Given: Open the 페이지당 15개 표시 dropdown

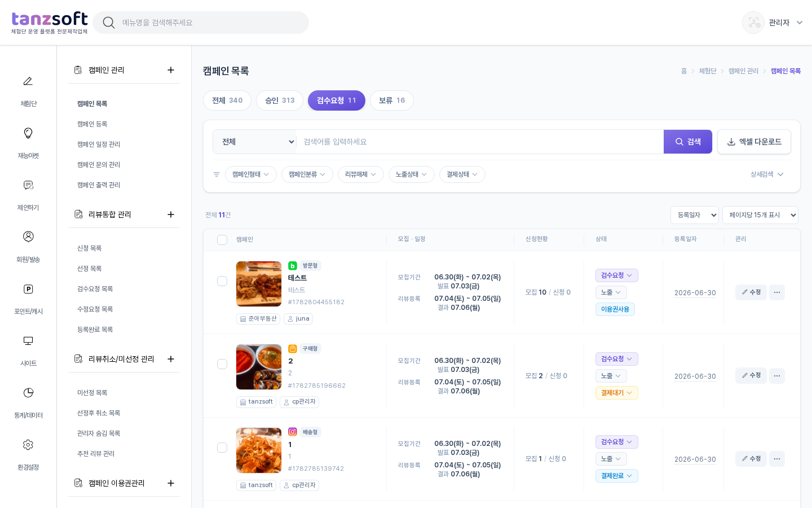Looking at the screenshot, I should point(760,215).
